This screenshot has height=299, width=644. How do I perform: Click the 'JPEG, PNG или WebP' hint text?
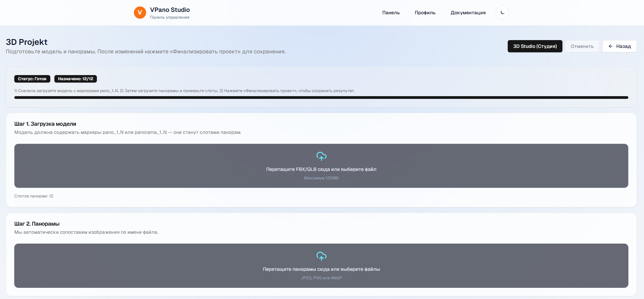tap(321, 278)
